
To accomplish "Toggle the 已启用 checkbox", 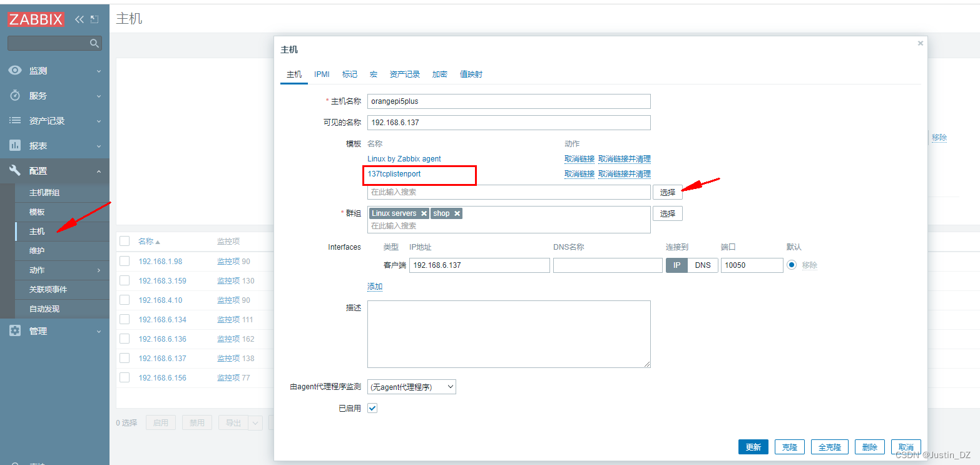I will pos(372,408).
